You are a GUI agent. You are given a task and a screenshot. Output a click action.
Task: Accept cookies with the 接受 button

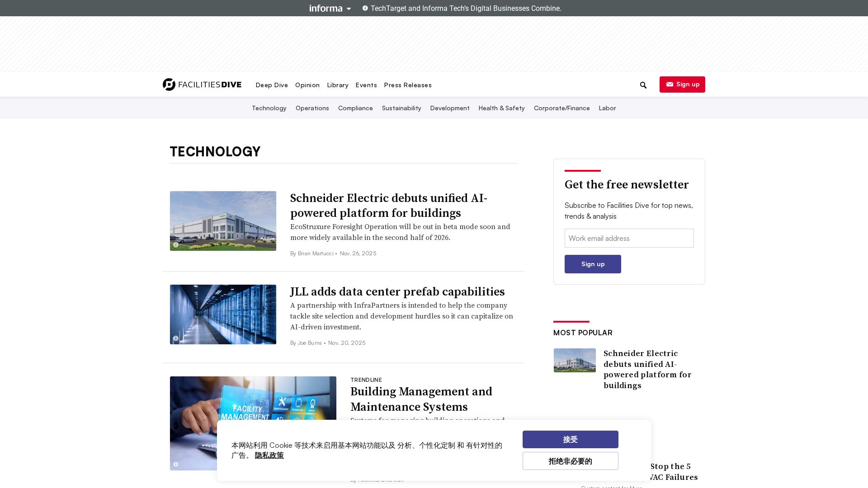click(570, 439)
